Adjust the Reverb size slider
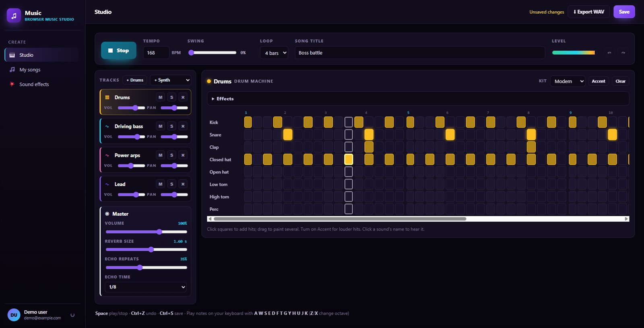This screenshot has width=644, height=328. point(146,250)
